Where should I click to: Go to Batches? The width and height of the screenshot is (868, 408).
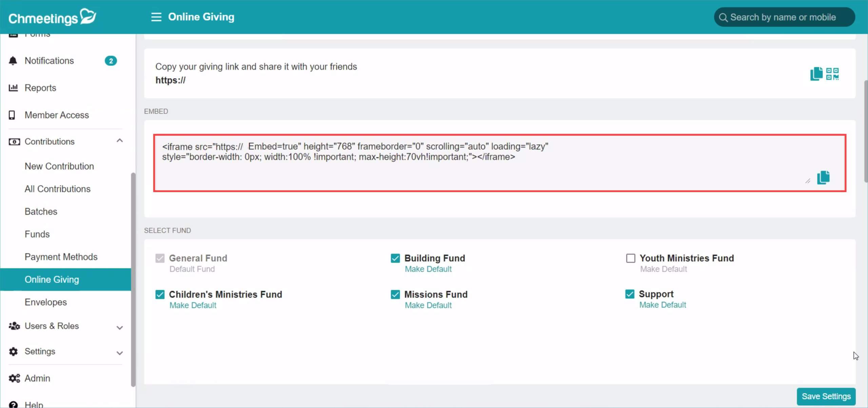pos(41,212)
